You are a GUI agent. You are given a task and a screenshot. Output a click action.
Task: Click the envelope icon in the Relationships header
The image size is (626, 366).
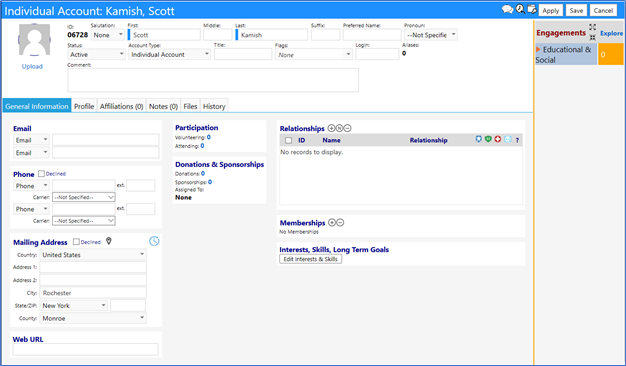point(507,139)
